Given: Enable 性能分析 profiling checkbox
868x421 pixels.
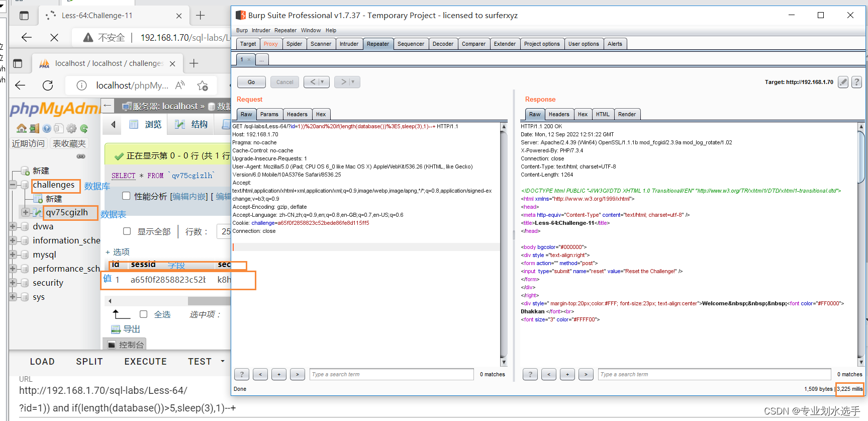Looking at the screenshot, I should pos(126,196).
